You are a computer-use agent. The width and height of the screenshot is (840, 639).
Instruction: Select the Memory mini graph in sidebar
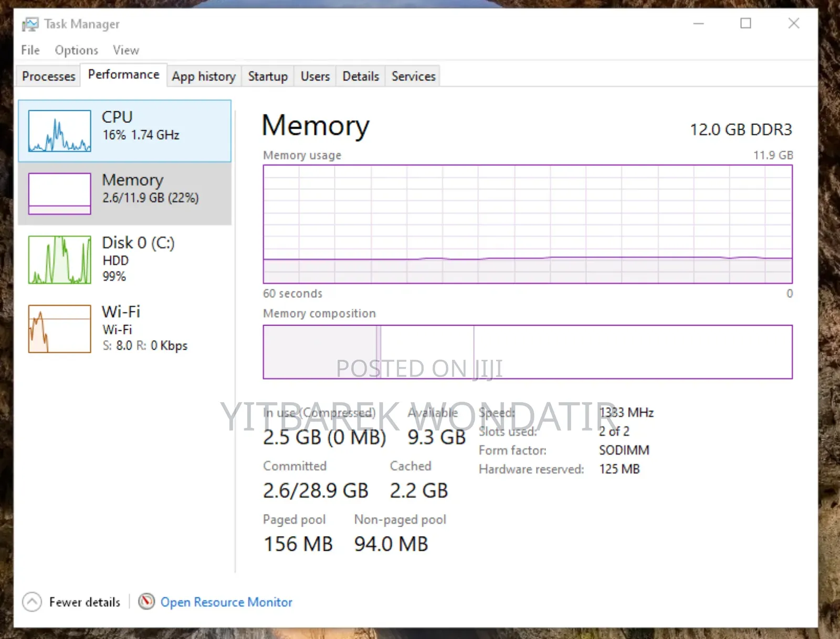pyautogui.click(x=59, y=194)
